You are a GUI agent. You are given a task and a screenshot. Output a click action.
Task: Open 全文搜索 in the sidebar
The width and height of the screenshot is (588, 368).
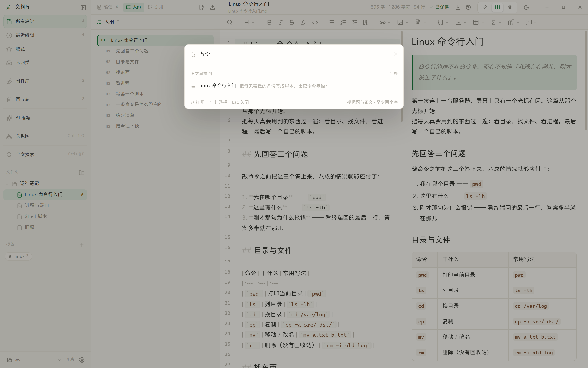pos(45,155)
